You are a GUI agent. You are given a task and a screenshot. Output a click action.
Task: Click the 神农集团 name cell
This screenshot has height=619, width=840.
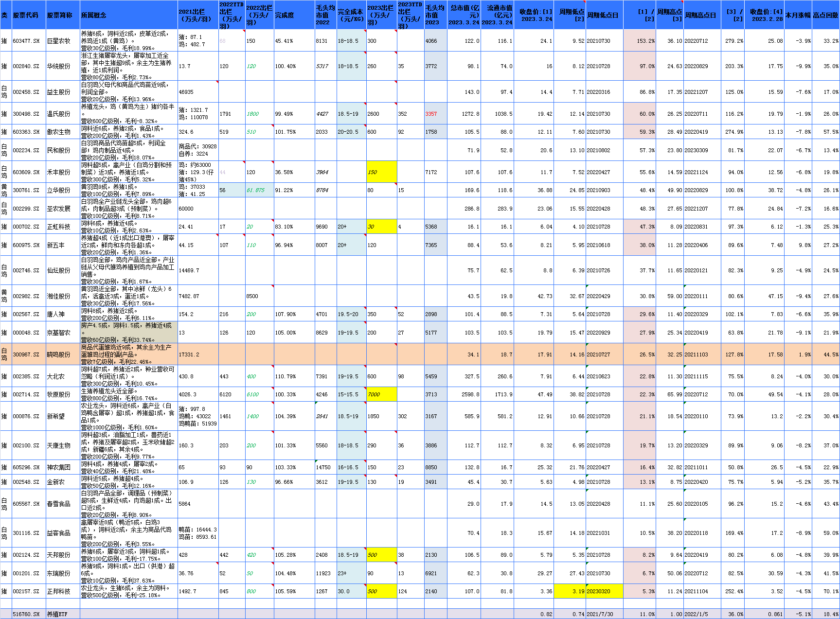63,467
